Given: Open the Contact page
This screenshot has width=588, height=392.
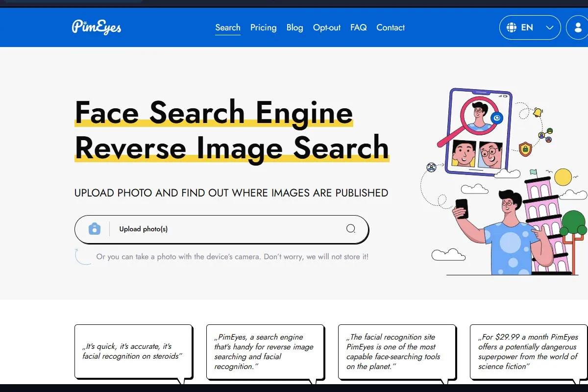Looking at the screenshot, I should 391,27.
